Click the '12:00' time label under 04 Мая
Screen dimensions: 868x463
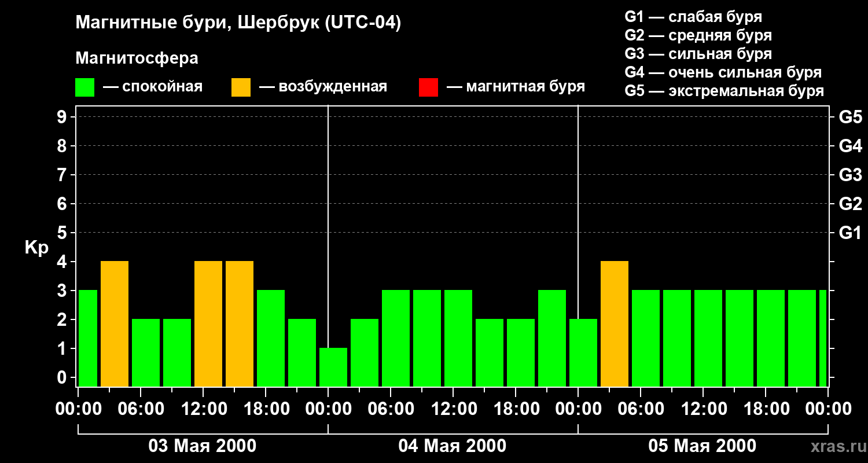(x=453, y=409)
